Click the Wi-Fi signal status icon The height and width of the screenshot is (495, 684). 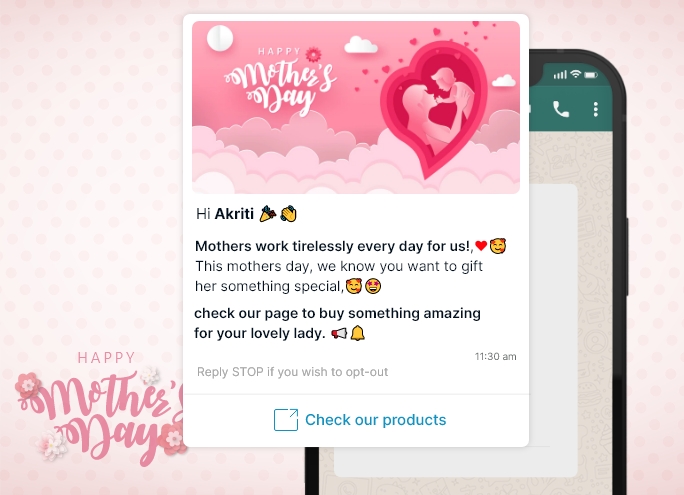pyautogui.click(x=576, y=74)
